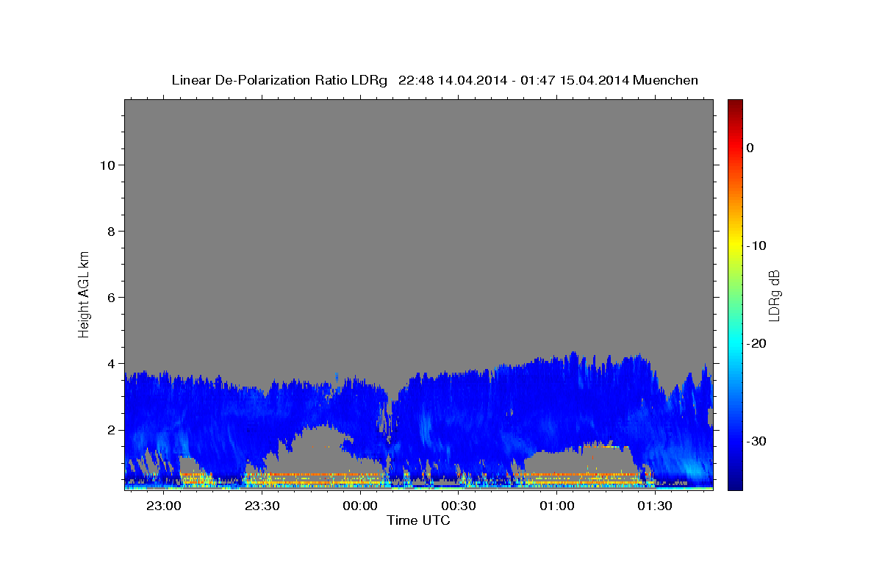Click the 00:30 time axis label
The height and width of the screenshot is (588, 882).
(x=459, y=506)
